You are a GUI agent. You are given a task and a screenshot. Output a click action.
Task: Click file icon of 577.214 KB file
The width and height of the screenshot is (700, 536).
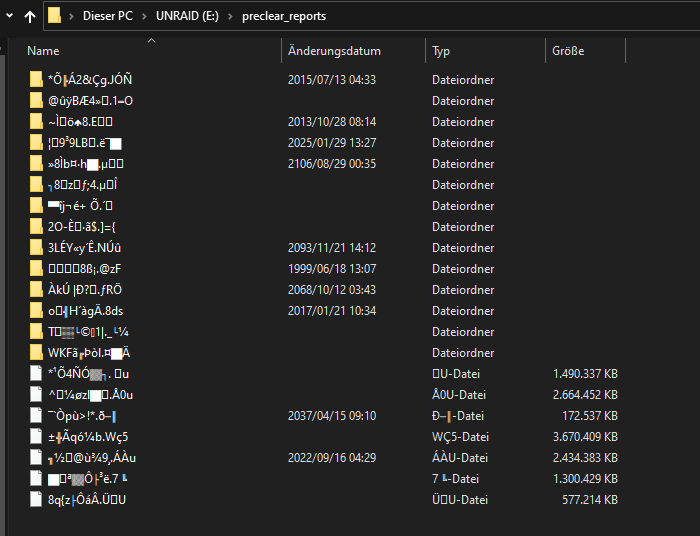[36, 499]
